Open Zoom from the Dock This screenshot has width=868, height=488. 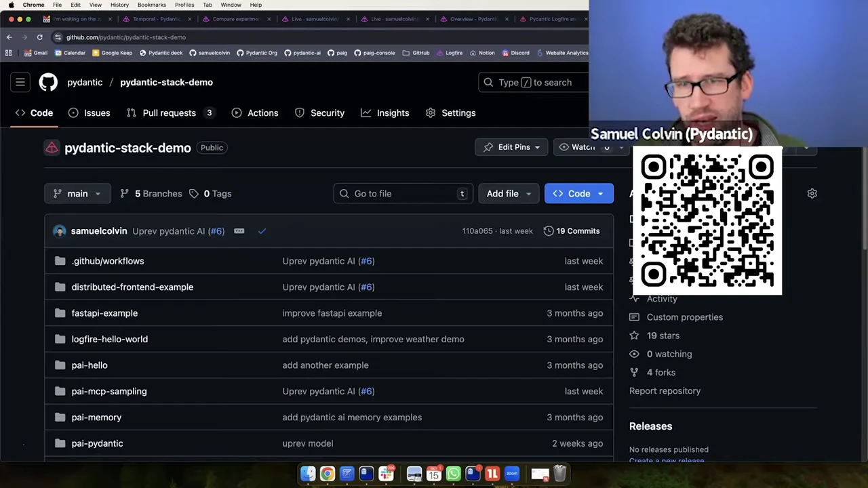[512, 474]
